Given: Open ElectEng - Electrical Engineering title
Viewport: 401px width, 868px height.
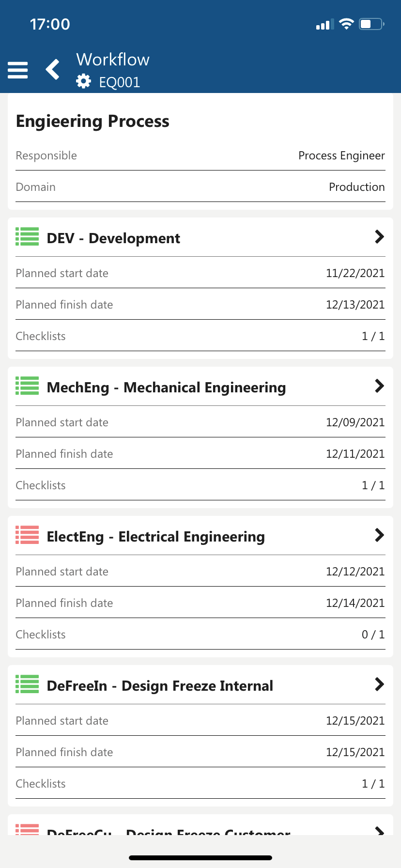Looking at the screenshot, I should point(155,537).
